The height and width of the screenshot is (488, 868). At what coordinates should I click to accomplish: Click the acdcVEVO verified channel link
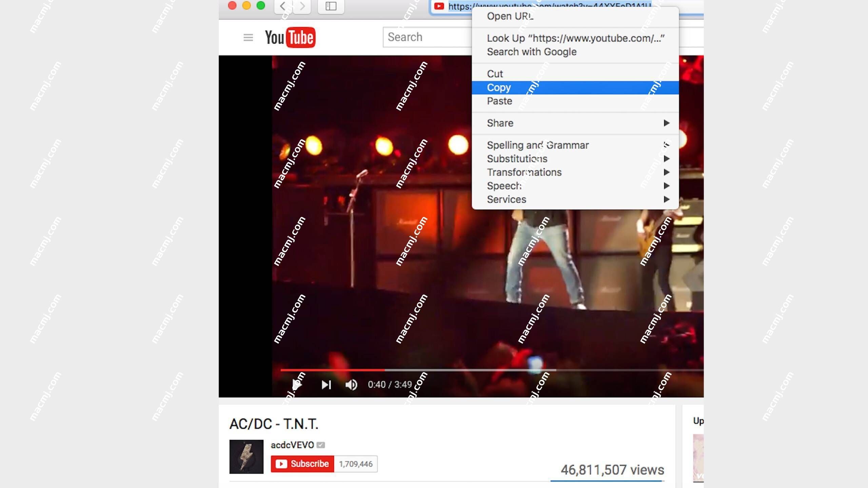(292, 445)
